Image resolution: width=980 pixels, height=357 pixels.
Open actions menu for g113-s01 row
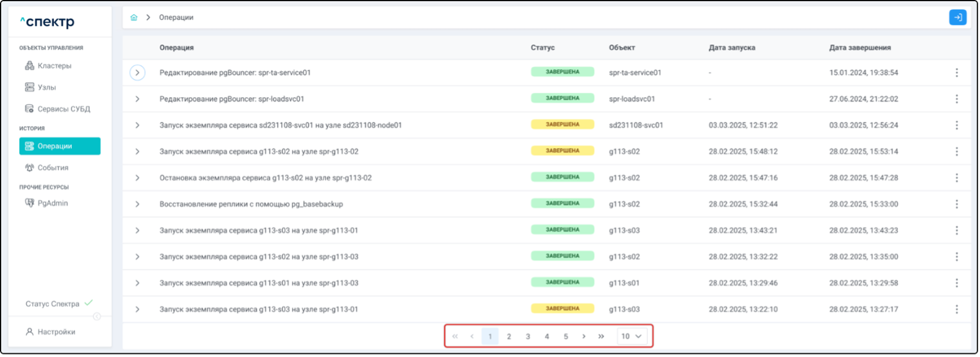[x=957, y=283]
